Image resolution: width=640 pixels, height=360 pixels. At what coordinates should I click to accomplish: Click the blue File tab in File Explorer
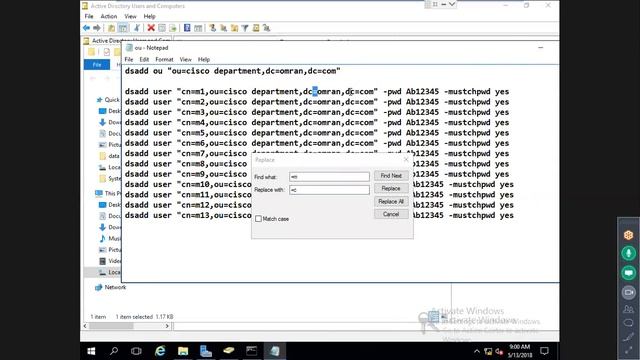(x=97, y=64)
